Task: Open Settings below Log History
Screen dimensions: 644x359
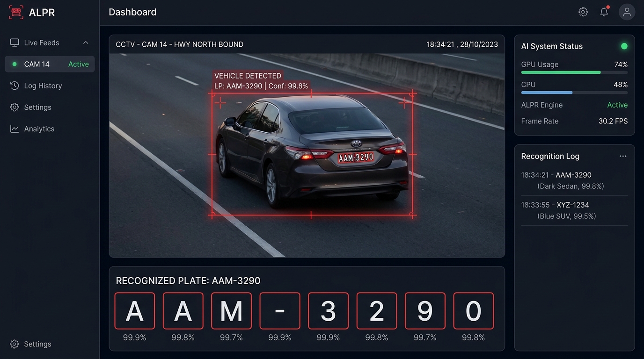Action: 38,107
